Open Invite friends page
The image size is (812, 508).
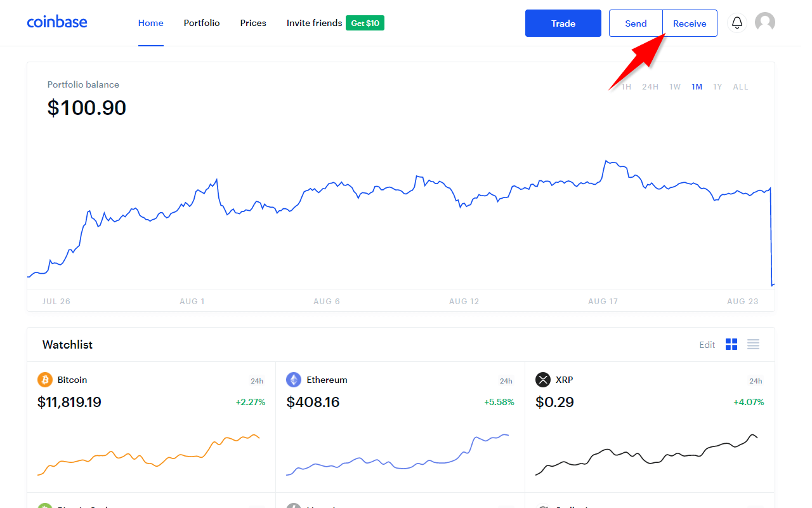coord(314,23)
